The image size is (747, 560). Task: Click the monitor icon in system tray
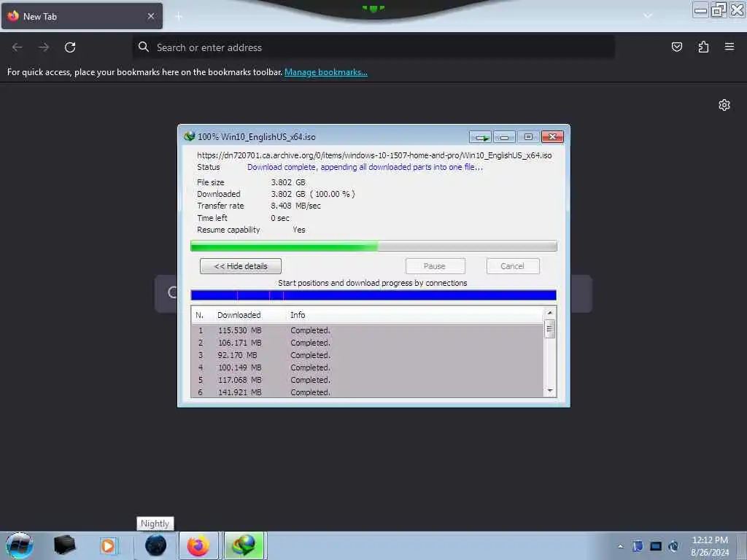pos(656,546)
